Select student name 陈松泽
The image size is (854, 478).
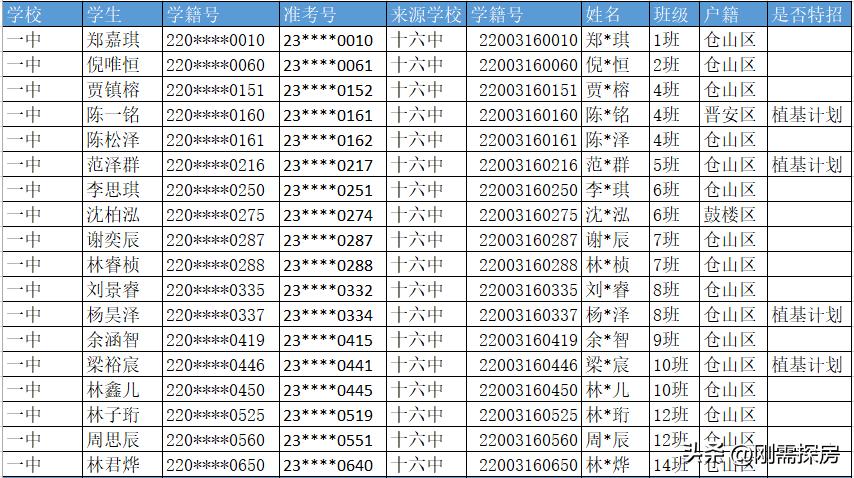pos(113,140)
